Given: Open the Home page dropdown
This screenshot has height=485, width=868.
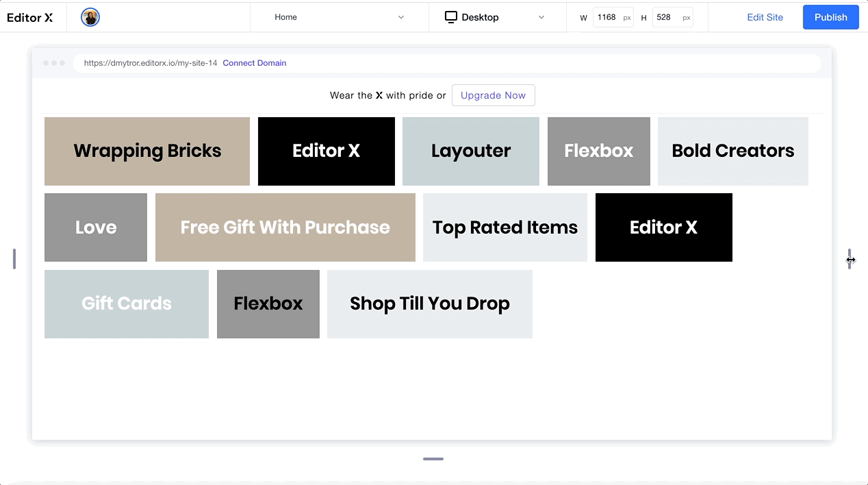Looking at the screenshot, I should click(340, 17).
